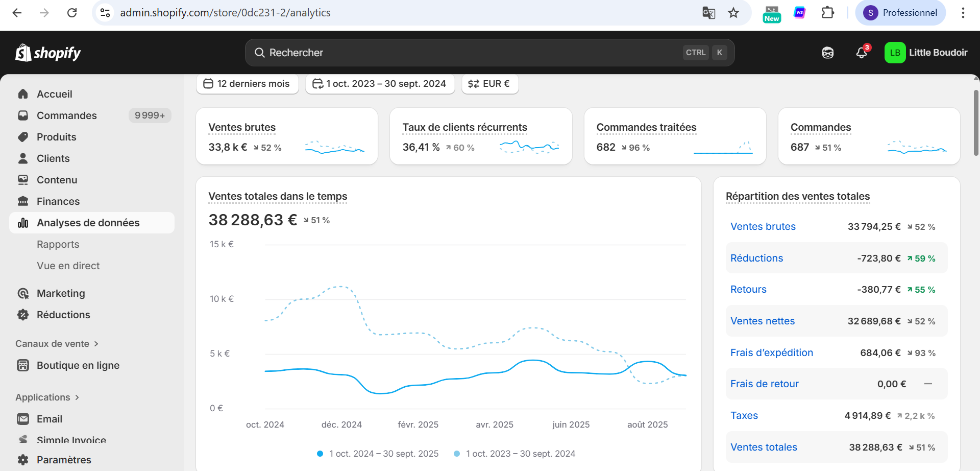Image resolution: width=980 pixels, height=471 pixels.
Task: Open the New extension icon
Action: [772, 13]
